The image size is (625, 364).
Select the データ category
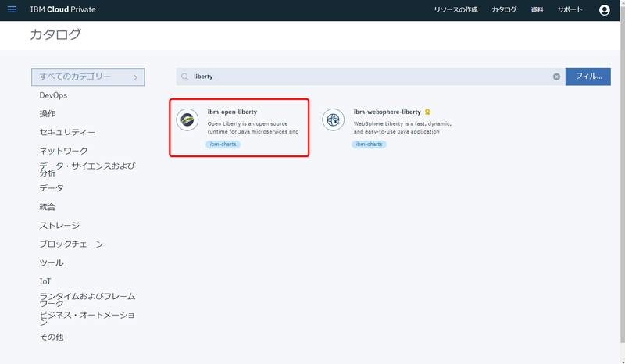click(52, 187)
